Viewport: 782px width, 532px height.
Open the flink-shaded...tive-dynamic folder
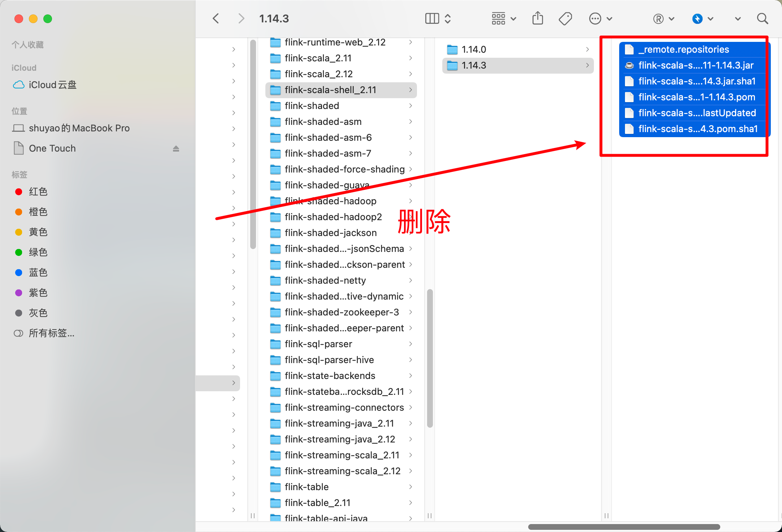(x=341, y=296)
